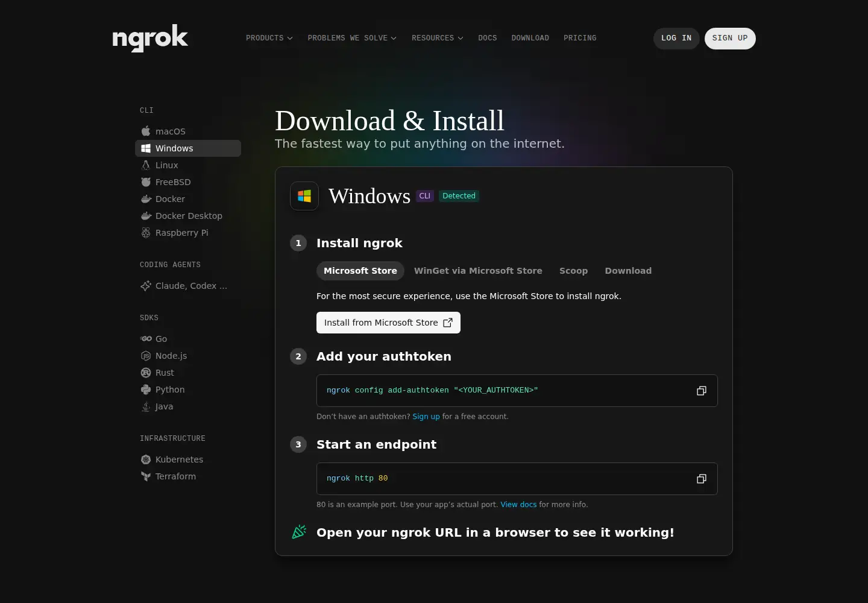Select the Linux penguin icon
The width and height of the screenshot is (868, 603).
tap(146, 165)
